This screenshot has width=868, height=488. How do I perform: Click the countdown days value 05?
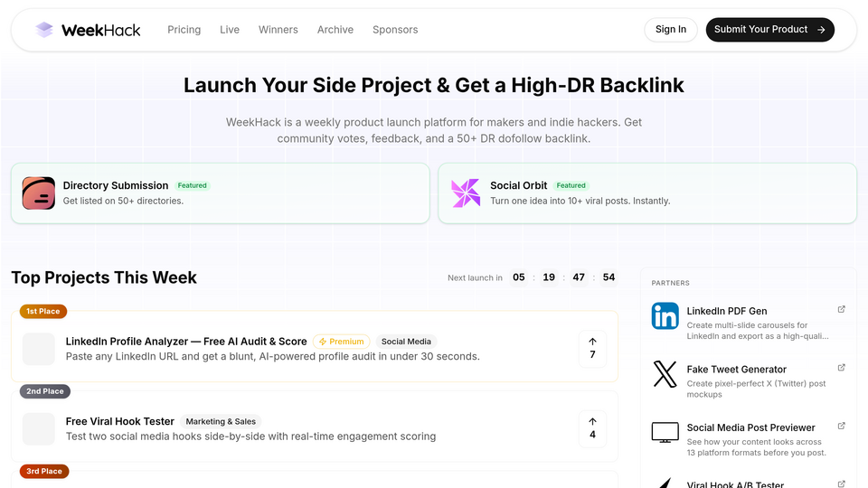[x=519, y=277]
